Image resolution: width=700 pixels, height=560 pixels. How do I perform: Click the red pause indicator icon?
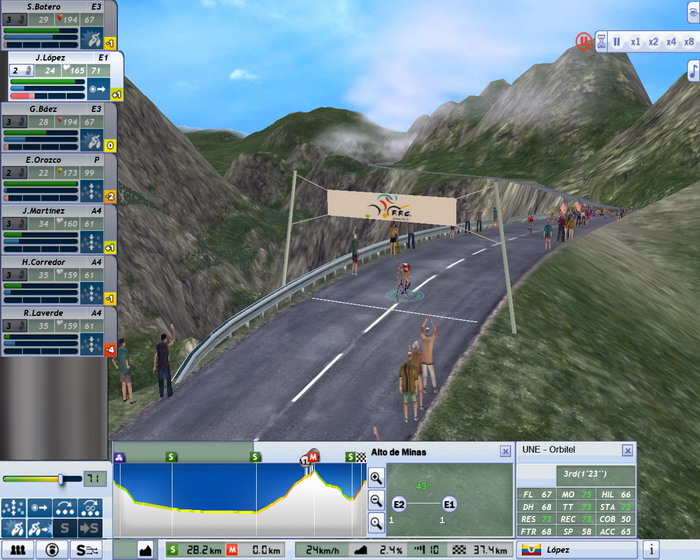click(x=582, y=42)
